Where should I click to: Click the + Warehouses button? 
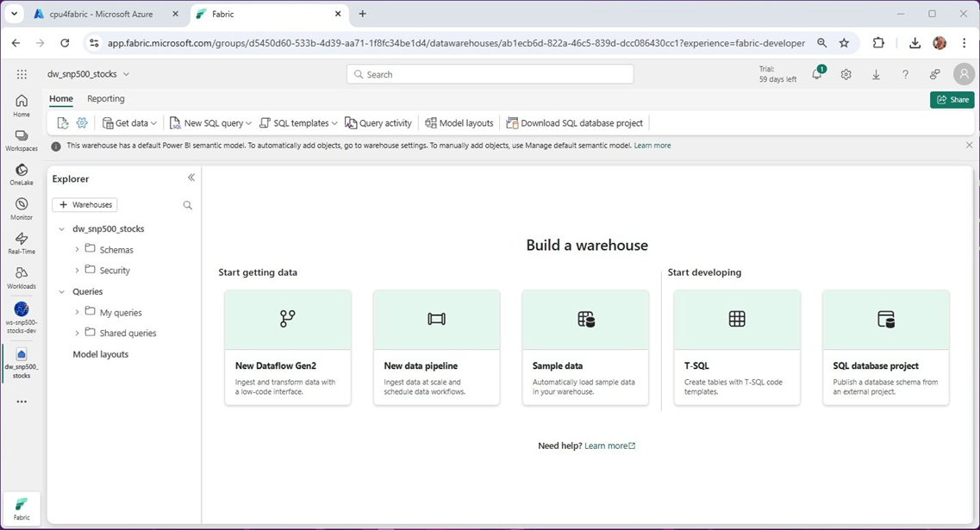85,204
